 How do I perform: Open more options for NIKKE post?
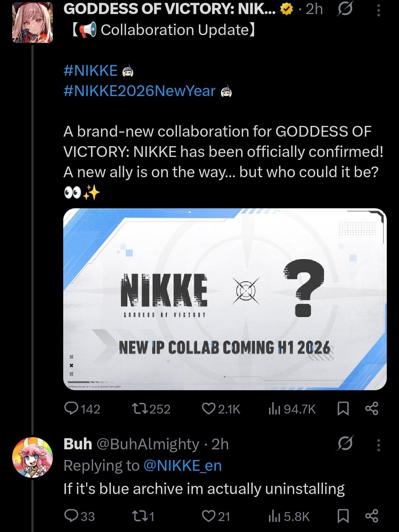pyautogui.click(x=378, y=9)
